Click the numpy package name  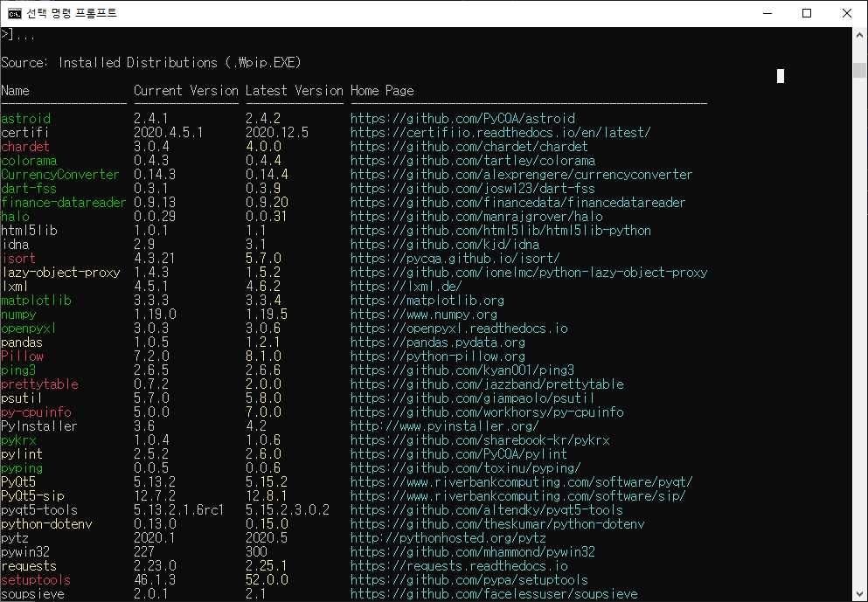18,315
